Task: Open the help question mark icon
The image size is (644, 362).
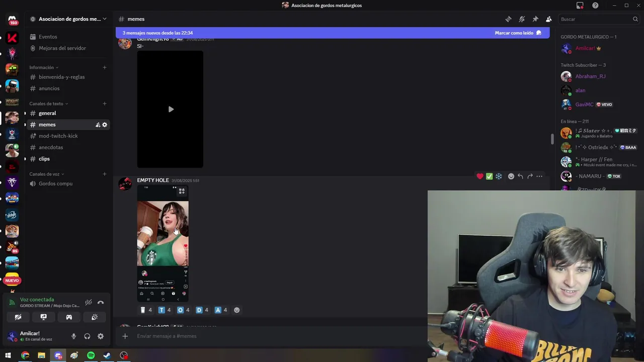Action: (x=595, y=6)
